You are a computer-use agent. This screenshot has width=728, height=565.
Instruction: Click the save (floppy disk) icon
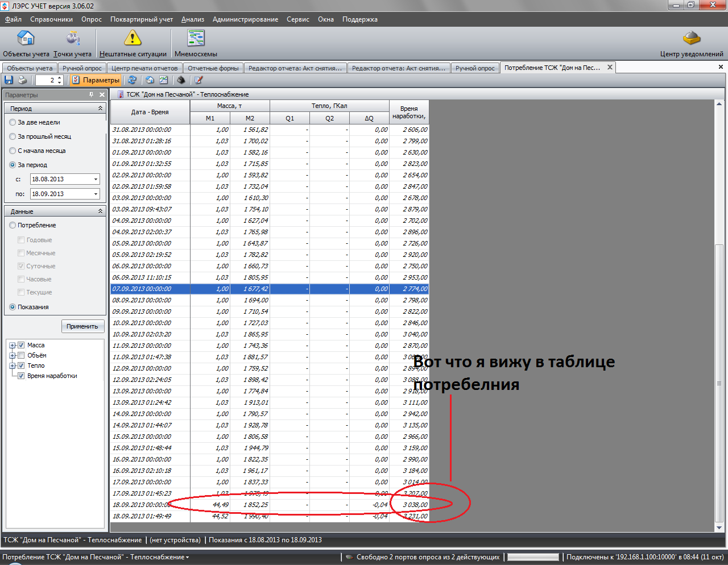[x=9, y=80]
